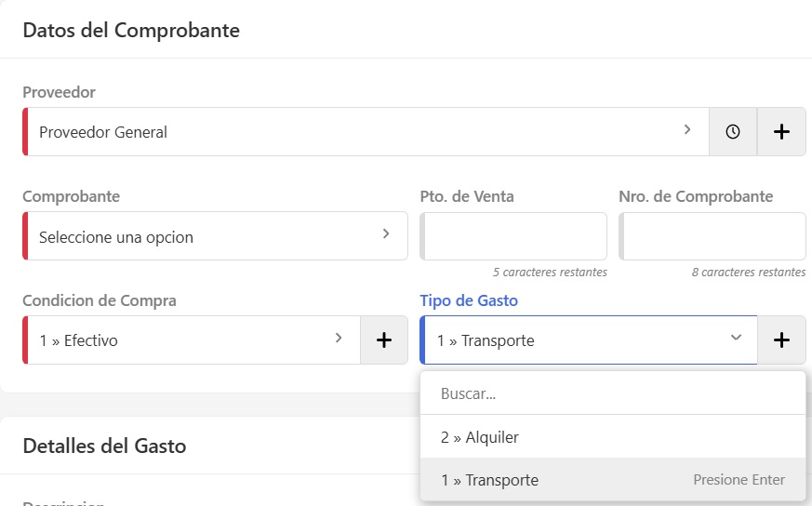
Task: Click the '1 » Transporte' Tipo de Gasto combo box
Action: point(577,340)
